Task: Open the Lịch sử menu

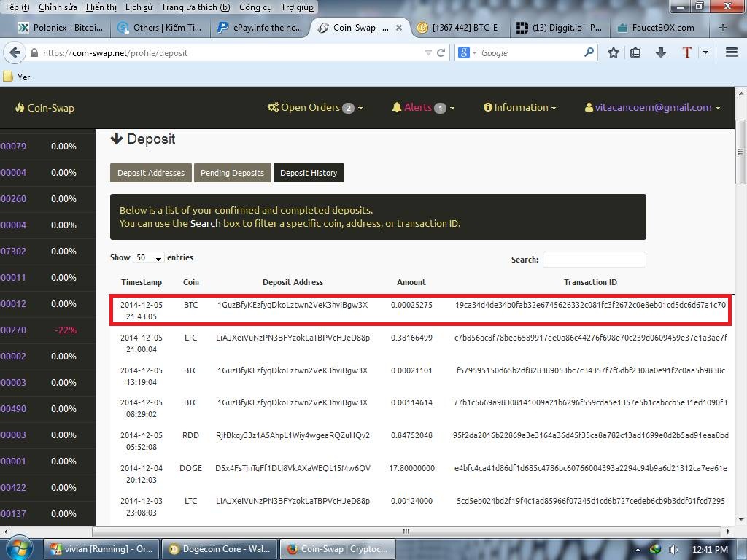Action: [139, 7]
